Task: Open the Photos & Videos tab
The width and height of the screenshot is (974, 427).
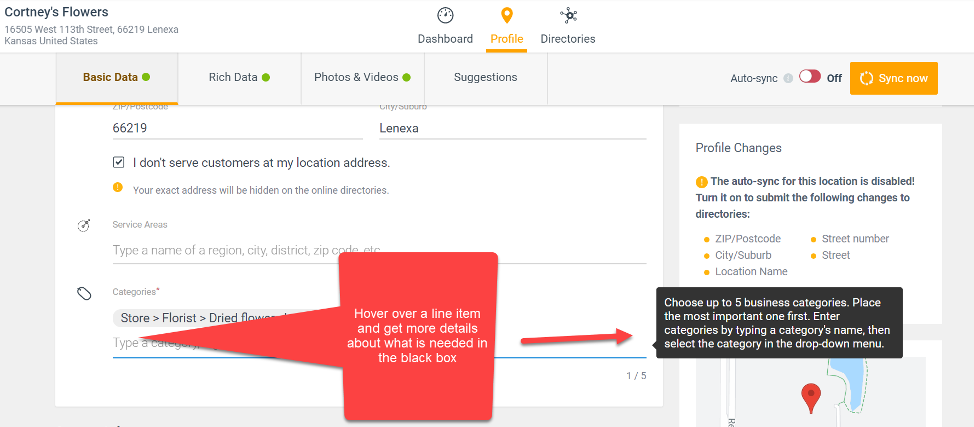Action: point(362,77)
